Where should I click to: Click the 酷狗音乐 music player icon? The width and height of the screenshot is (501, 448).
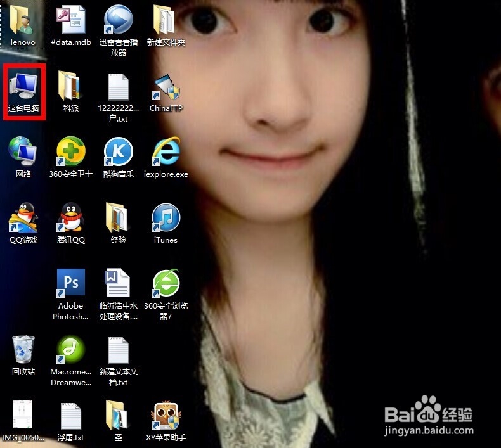pyautogui.click(x=118, y=151)
